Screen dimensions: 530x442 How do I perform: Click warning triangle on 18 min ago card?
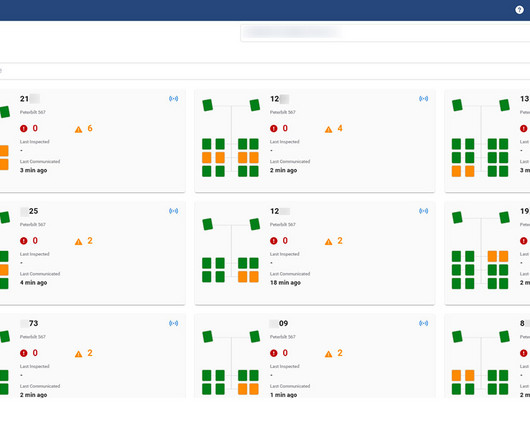[329, 242]
